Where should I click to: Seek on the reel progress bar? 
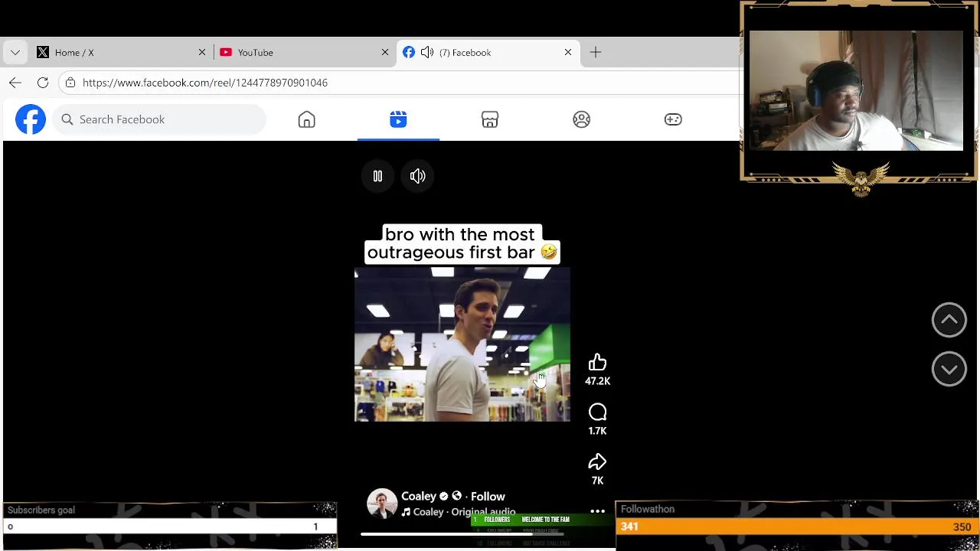click(x=462, y=534)
